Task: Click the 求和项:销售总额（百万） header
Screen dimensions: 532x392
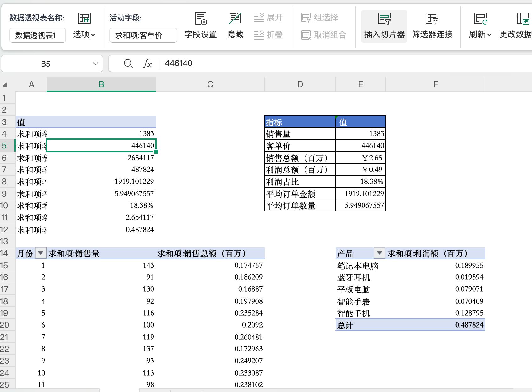Action: coord(210,253)
